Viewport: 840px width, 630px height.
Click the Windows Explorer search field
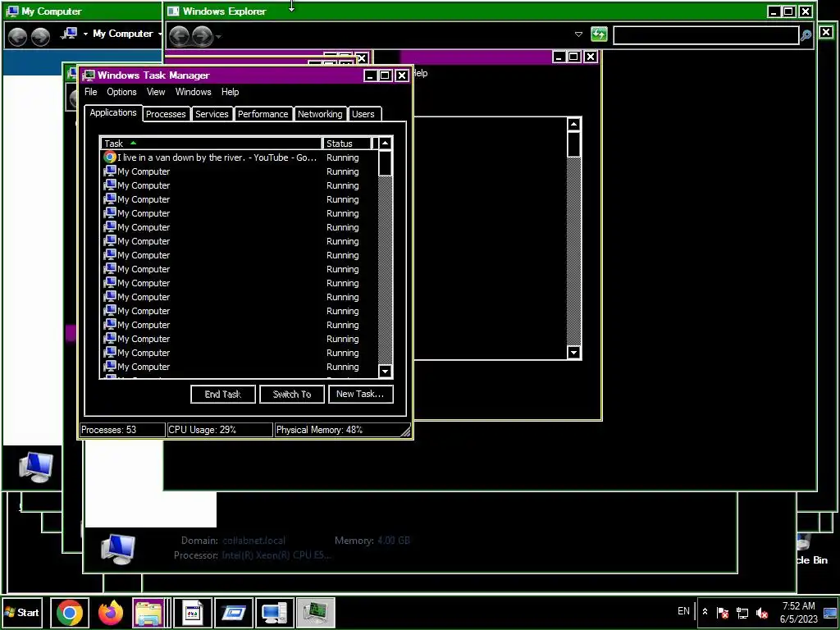(706, 35)
